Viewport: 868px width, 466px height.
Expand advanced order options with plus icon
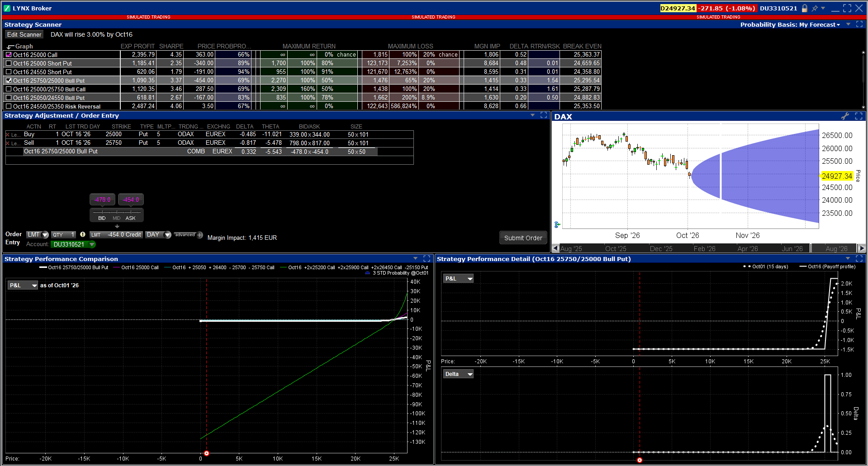point(200,235)
